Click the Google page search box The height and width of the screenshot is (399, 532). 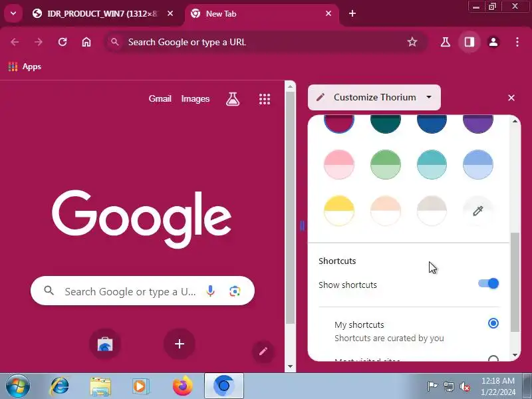[x=142, y=291]
